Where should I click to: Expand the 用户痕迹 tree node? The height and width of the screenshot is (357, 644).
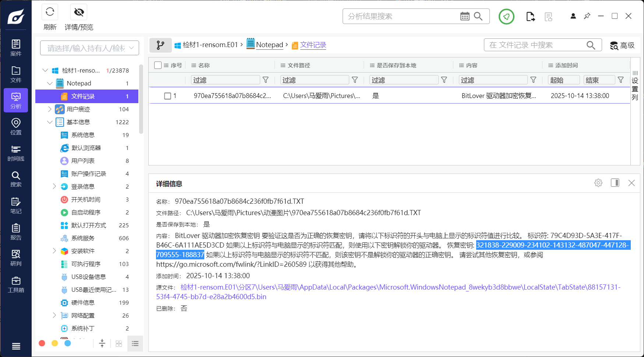[x=50, y=109]
